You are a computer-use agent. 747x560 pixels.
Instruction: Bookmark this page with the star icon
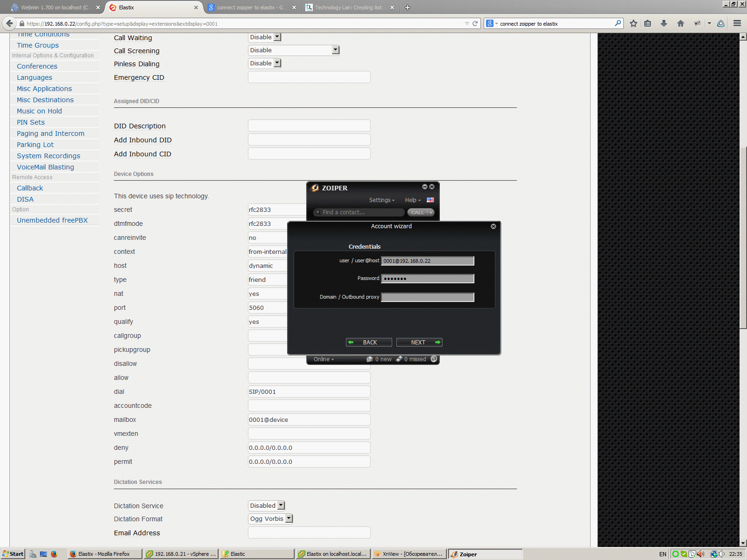click(634, 23)
